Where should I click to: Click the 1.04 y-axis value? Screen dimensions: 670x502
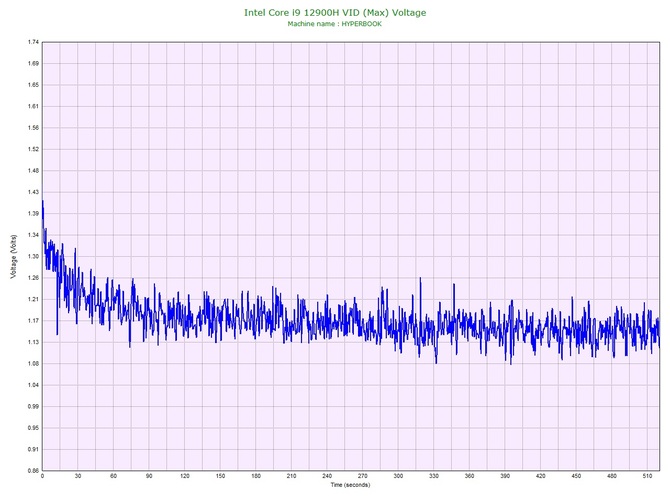coord(33,385)
